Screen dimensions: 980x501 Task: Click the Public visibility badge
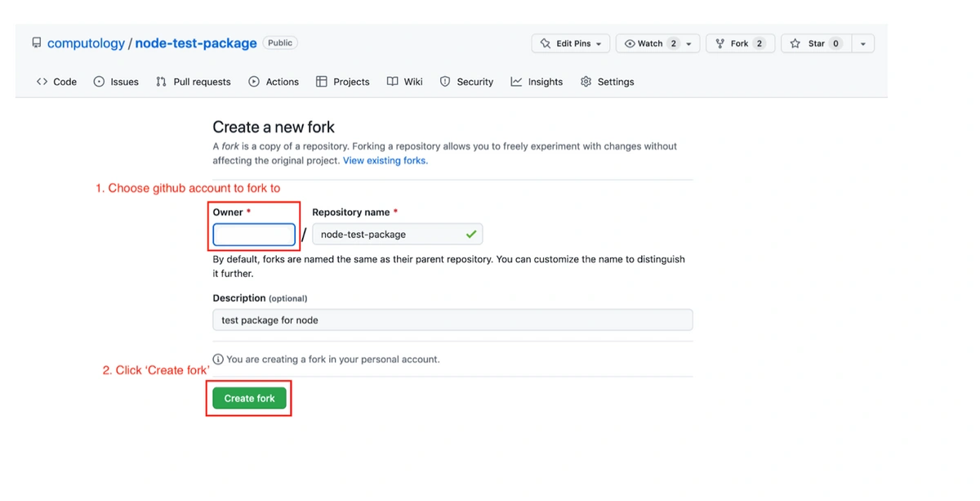pos(280,42)
